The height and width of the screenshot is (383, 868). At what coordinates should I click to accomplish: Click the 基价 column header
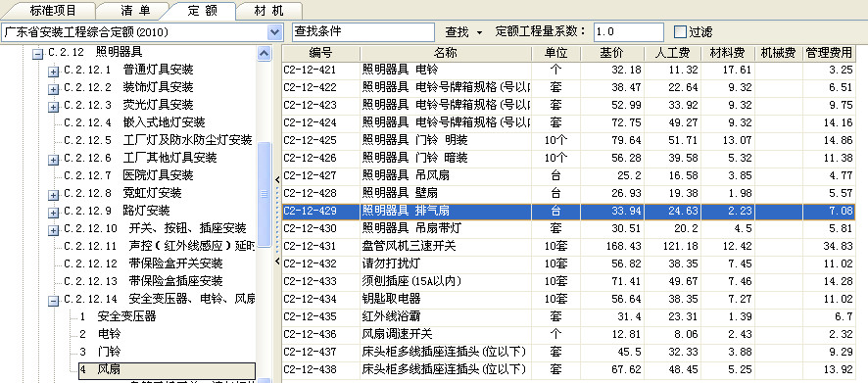[612, 54]
